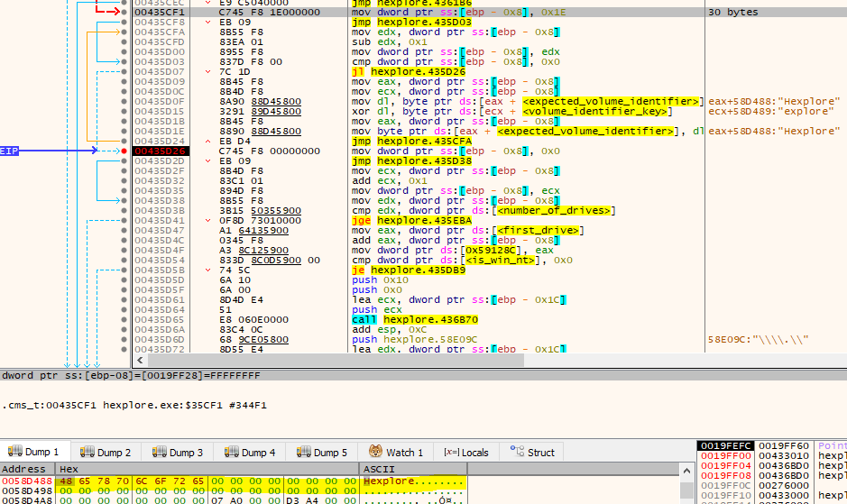Click jump arrow marker on bytes EB 09 at 00435CF8
The height and width of the screenshot is (504, 847).
coord(208,23)
